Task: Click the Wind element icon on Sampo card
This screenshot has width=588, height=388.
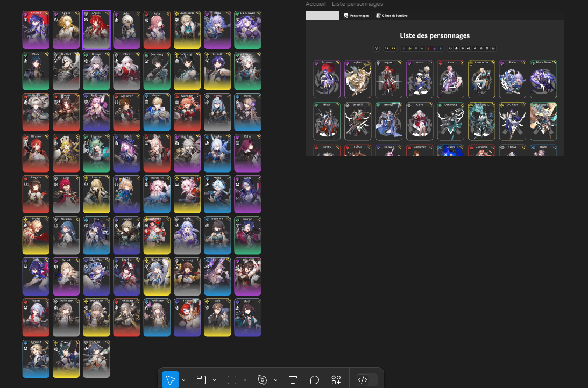Action: coord(237,220)
